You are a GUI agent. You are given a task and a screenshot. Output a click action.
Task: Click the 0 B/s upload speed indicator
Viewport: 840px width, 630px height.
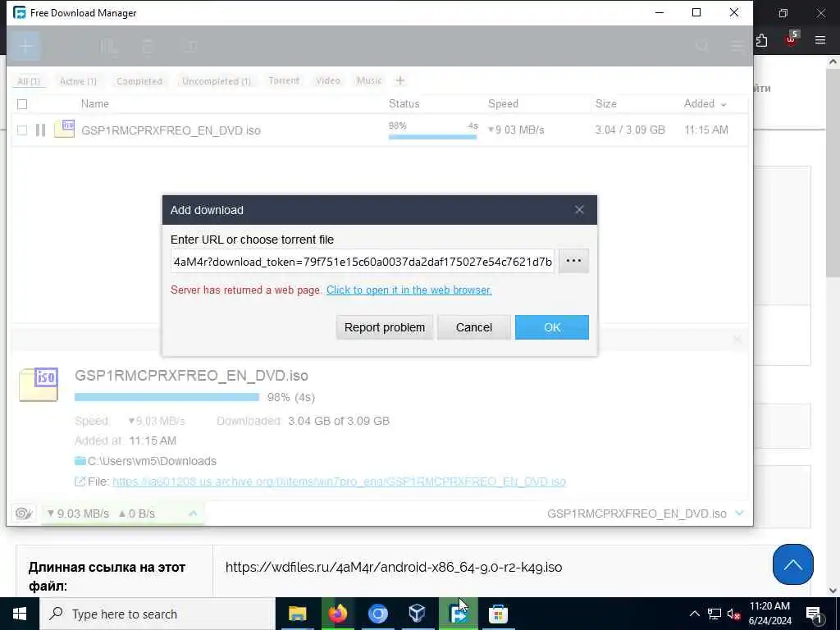(137, 514)
